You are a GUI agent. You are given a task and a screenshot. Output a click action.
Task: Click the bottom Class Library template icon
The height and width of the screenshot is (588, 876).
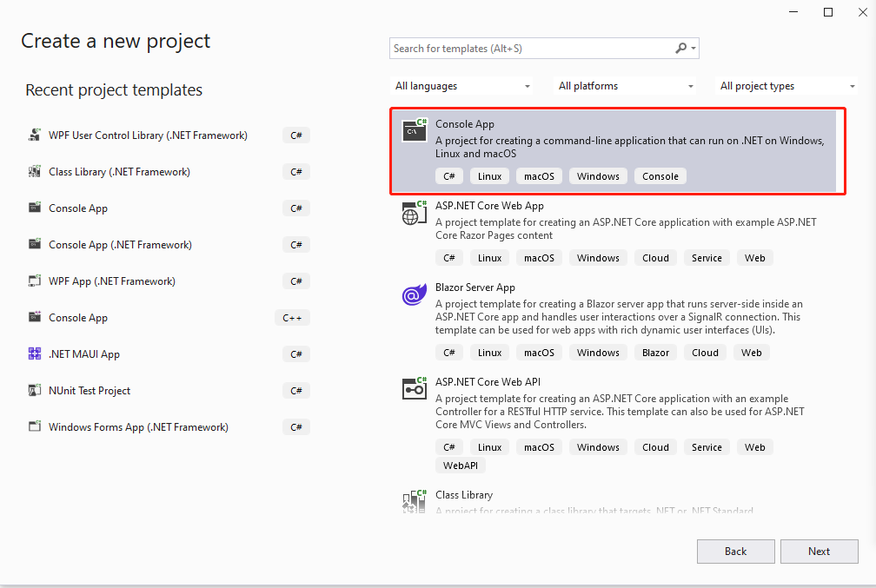pos(415,501)
